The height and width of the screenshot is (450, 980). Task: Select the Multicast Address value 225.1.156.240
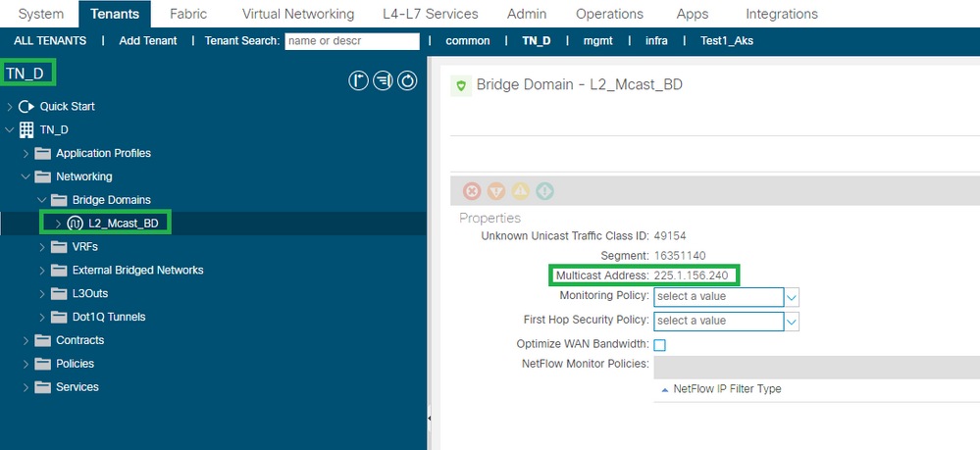692,275
